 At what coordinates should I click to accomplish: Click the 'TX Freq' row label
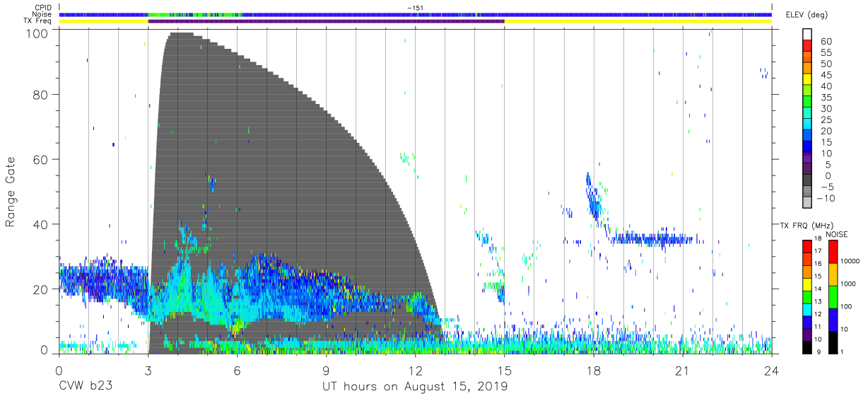coord(39,21)
